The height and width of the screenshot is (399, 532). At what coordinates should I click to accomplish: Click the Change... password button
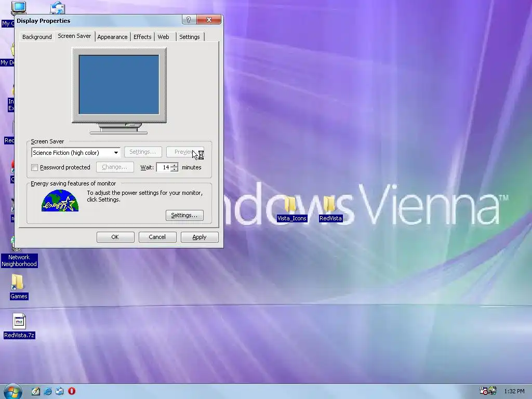pos(115,167)
